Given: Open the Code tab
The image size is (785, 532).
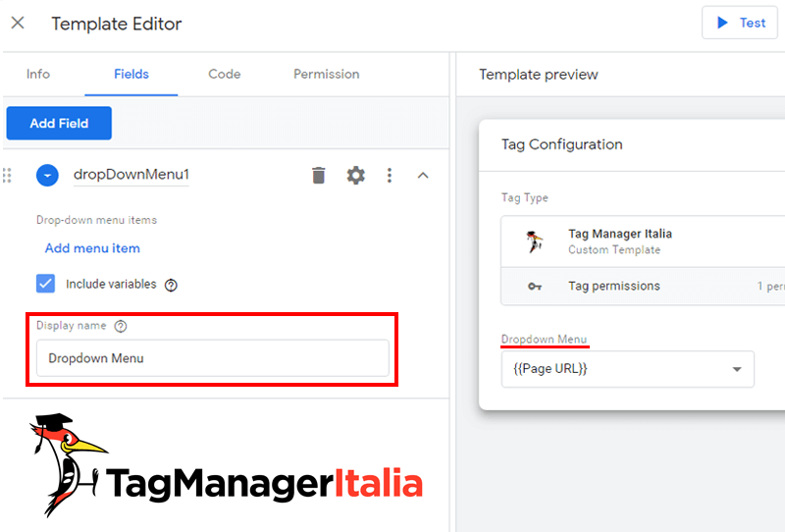Looking at the screenshot, I should click(x=225, y=75).
